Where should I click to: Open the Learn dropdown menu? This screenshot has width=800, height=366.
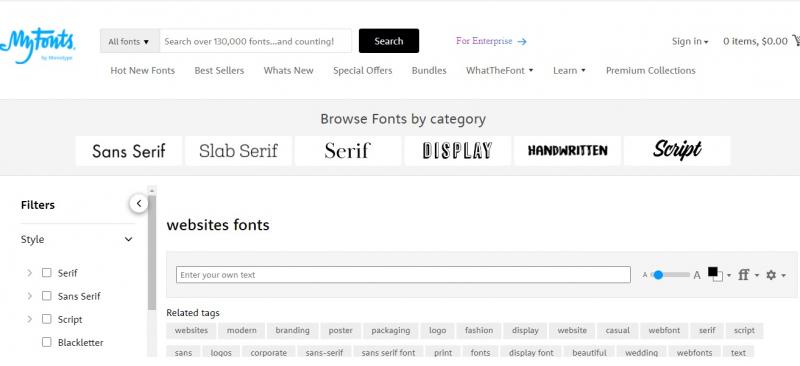pyautogui.click(x=569, y=70)
